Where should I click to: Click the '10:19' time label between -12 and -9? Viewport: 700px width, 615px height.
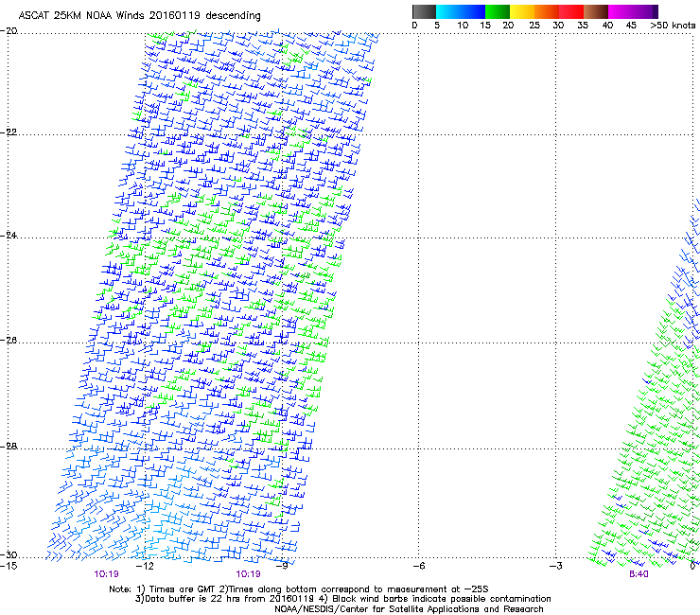(x=248, y=574)
